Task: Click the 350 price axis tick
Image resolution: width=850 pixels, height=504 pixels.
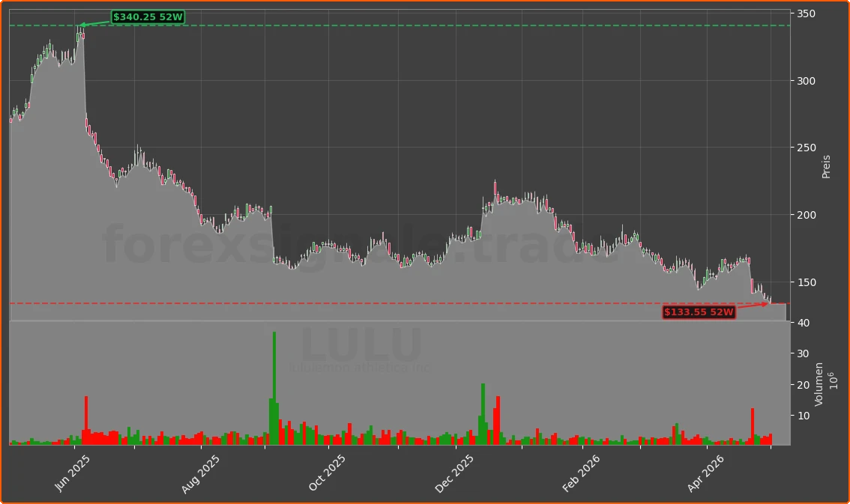Action: (x=806, y=13)
